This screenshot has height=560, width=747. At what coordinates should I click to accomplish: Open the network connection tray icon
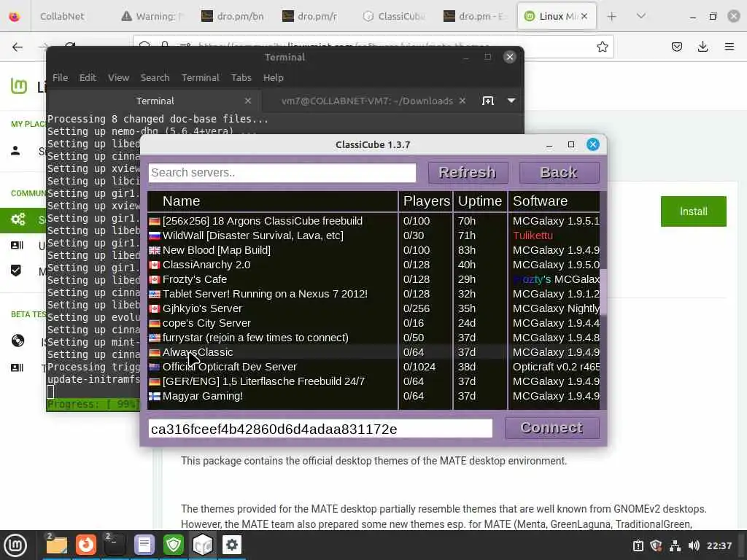click(675, 545)
